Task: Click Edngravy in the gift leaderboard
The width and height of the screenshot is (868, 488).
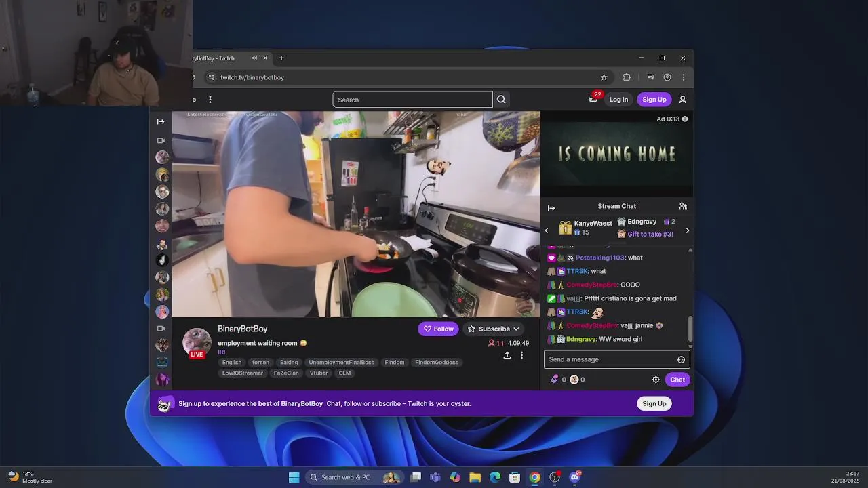Action: click(x=642, y=222)
